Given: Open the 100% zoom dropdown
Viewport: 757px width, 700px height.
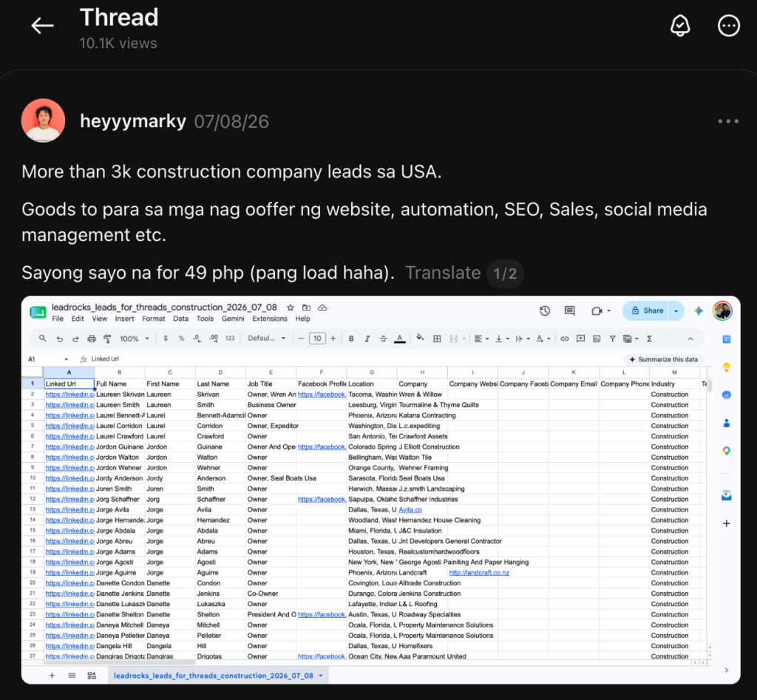Looking at the screenshot, I should pos(135,339).
